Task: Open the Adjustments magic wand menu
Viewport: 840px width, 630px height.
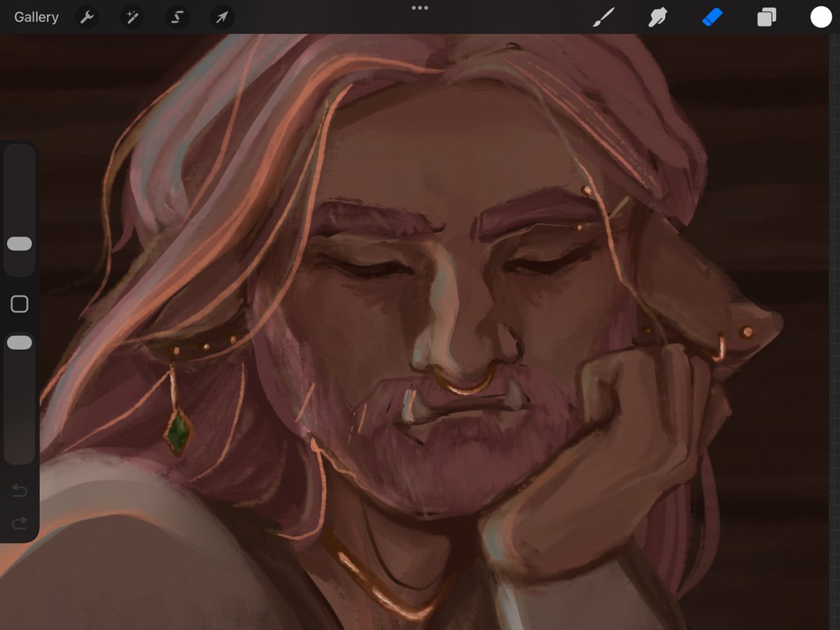Action: [x=132, y=17]
